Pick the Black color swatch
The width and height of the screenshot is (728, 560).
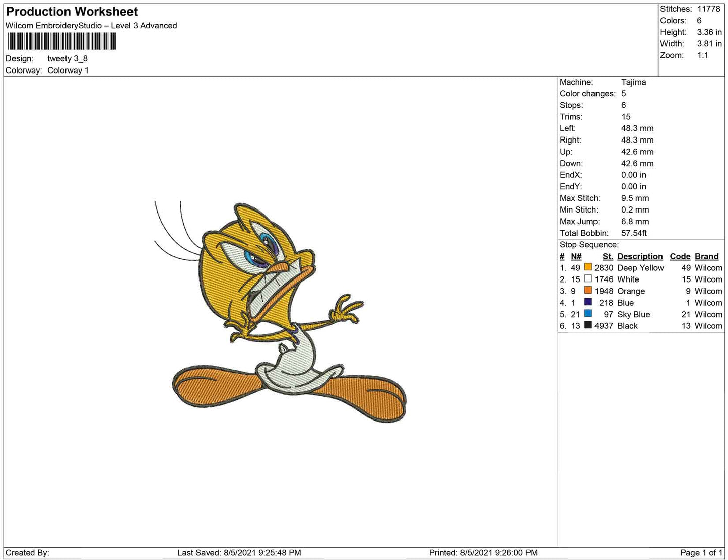(588, 325)
